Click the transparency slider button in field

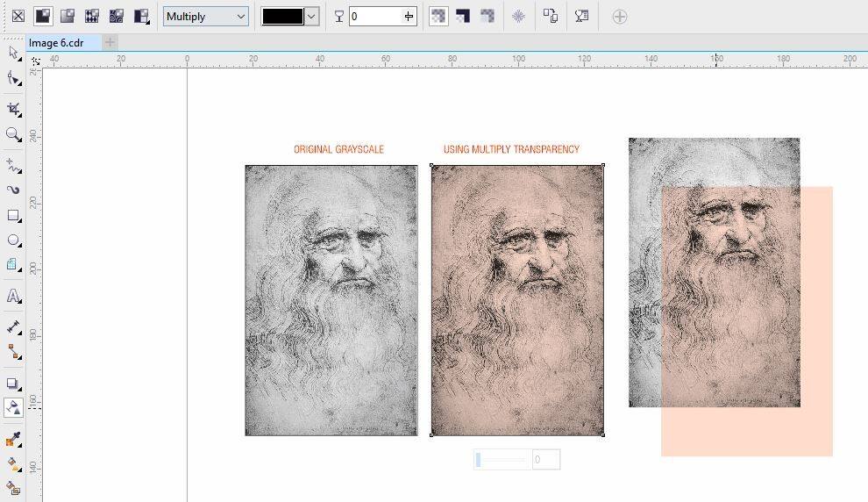pos(409,17)
